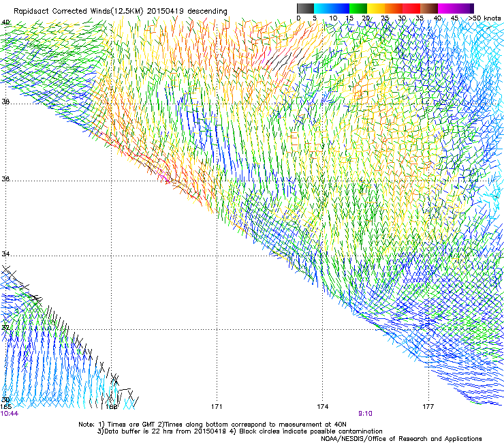Click the purple time stamp 9:10
Screen dimensions: 504x443
point(366,414)
